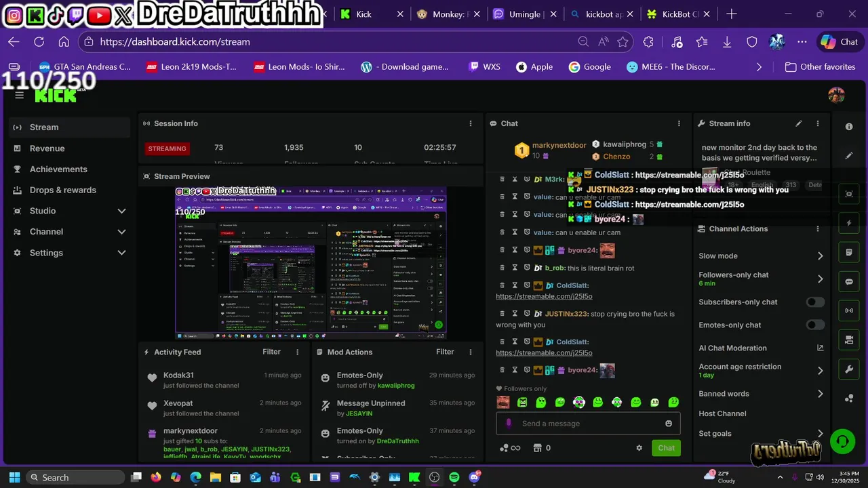Click kawaiiphrog link in Mod Actions
Viewport: 868px width, 488px height.
coord(396,386)
